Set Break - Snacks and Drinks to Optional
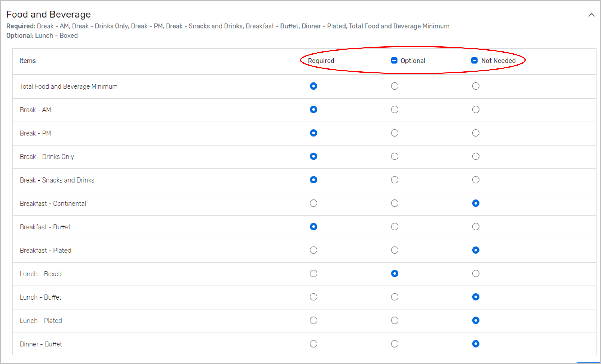 click(394, 180)
